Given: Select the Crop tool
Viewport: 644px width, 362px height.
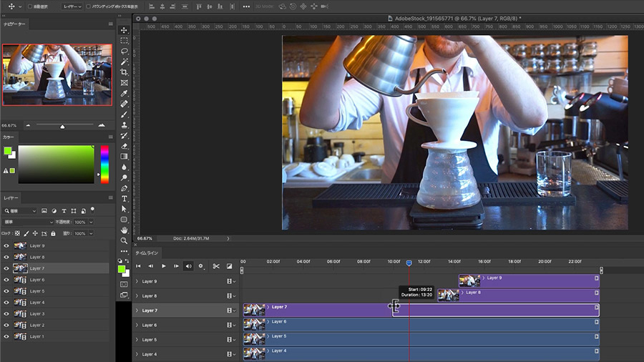Looking at the screenshot, I should pyautogui.click(x=125, y=72).
